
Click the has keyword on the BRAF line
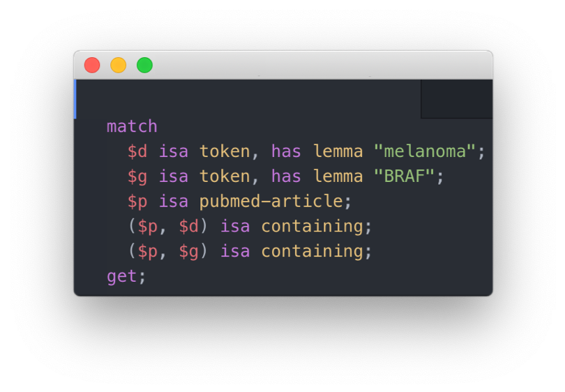coord(286,176)
